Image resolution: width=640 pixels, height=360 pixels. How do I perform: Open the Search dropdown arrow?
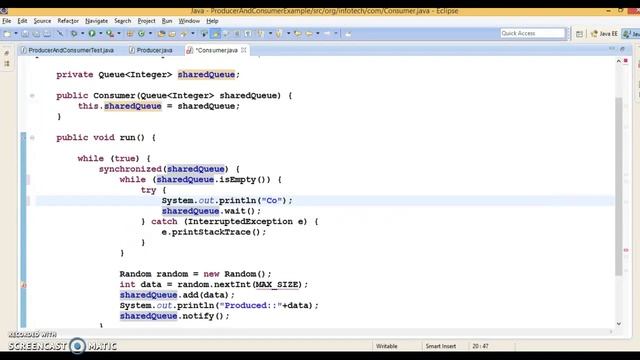tap(193, 34)
